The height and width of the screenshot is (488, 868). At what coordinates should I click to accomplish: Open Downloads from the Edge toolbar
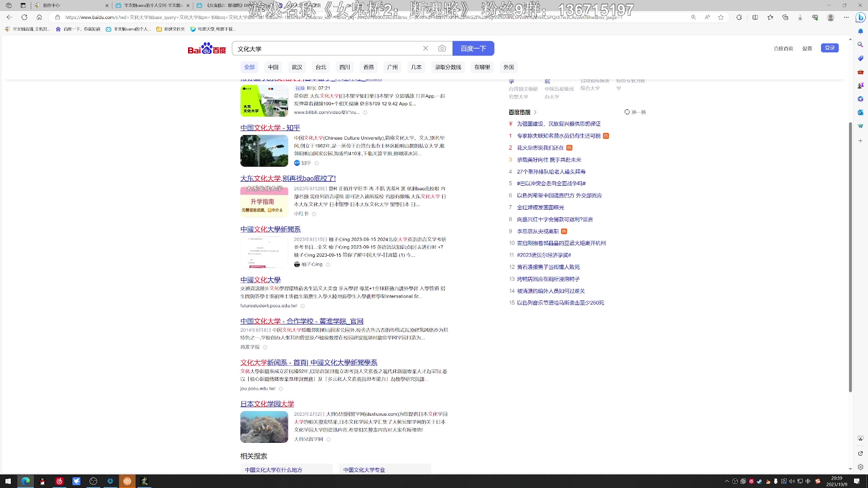(800, 17)
